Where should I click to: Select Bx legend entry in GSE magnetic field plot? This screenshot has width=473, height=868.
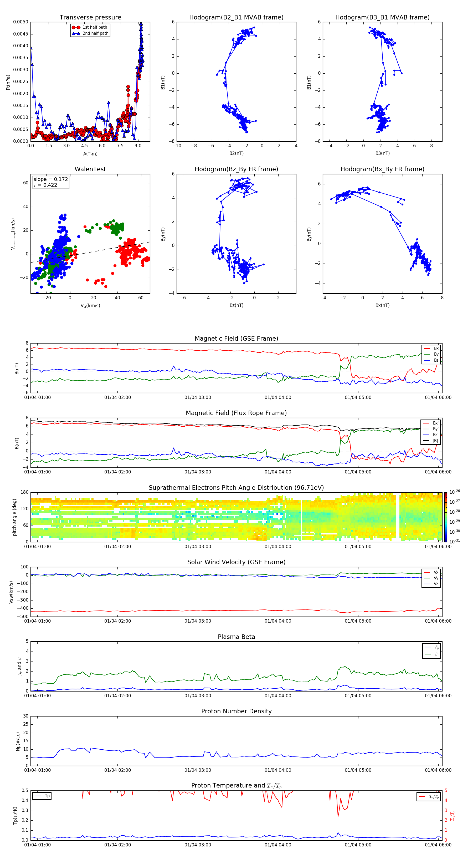pos(431,349)
